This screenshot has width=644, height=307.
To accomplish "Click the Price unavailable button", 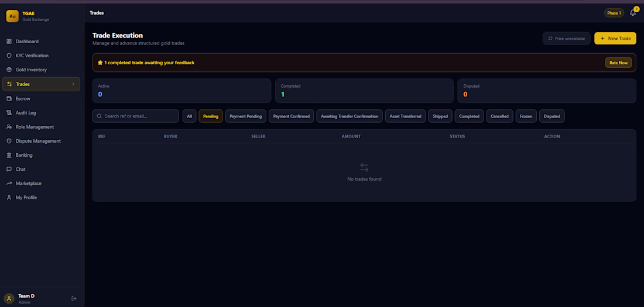I will tap(566, 38).
